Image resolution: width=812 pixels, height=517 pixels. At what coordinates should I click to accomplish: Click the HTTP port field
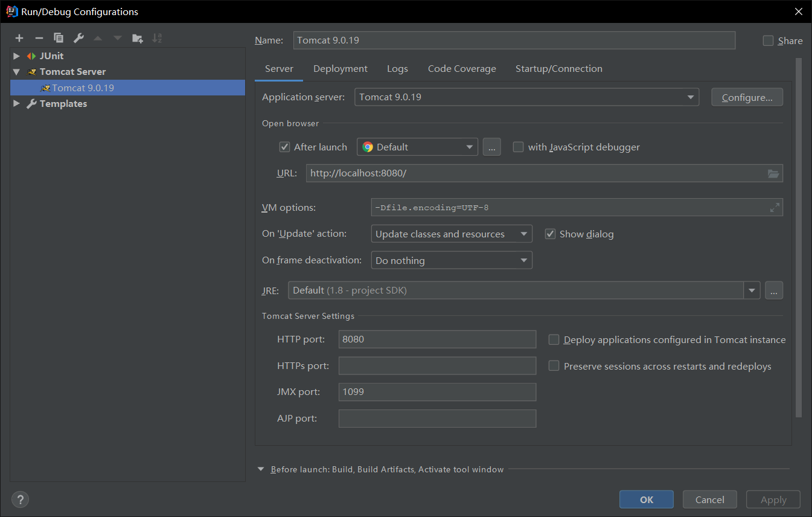[437, 339]
